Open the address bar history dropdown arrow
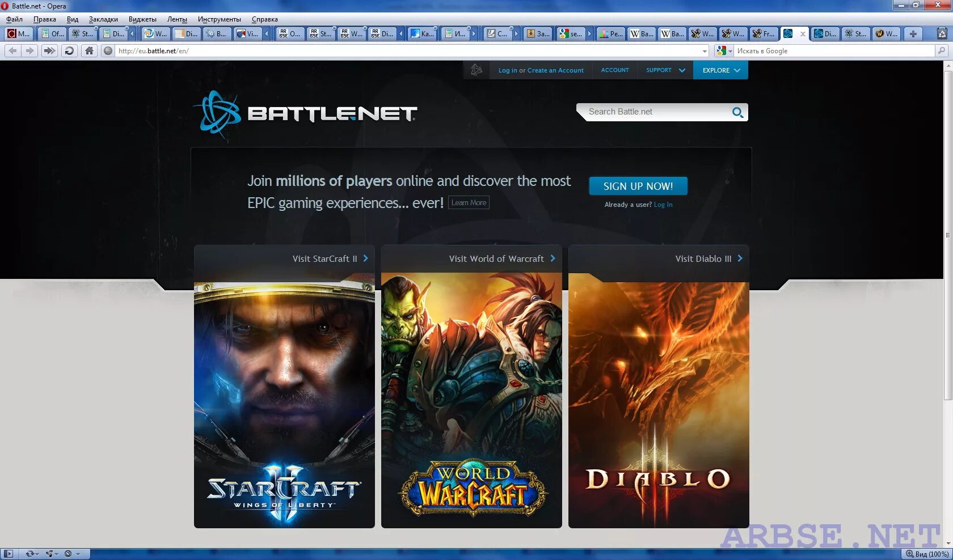Image resolution: width=953 pixels, height=560 pixels. pyautogui.click(x=705, y=51)
